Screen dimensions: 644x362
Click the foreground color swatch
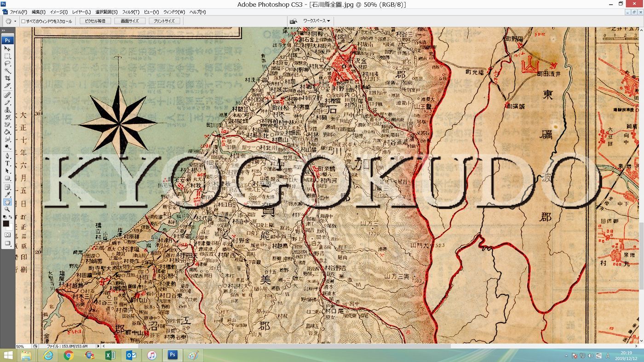tap(6, 224)
